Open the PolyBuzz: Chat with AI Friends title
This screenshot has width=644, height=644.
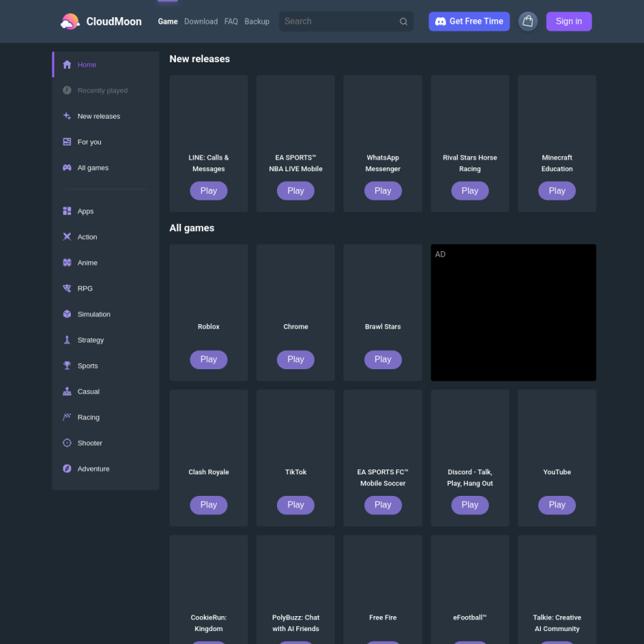(296, 623)
